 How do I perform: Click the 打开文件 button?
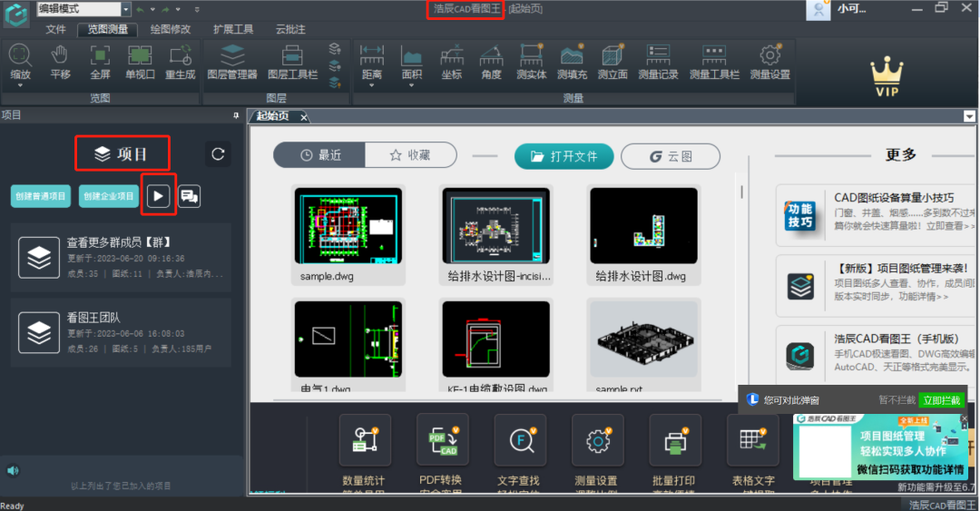point(563,156)
